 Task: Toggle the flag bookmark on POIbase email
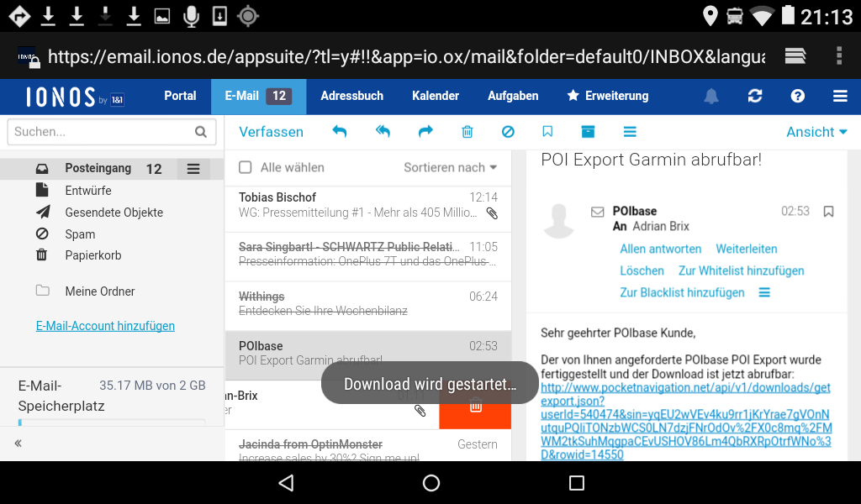(828, 212)
